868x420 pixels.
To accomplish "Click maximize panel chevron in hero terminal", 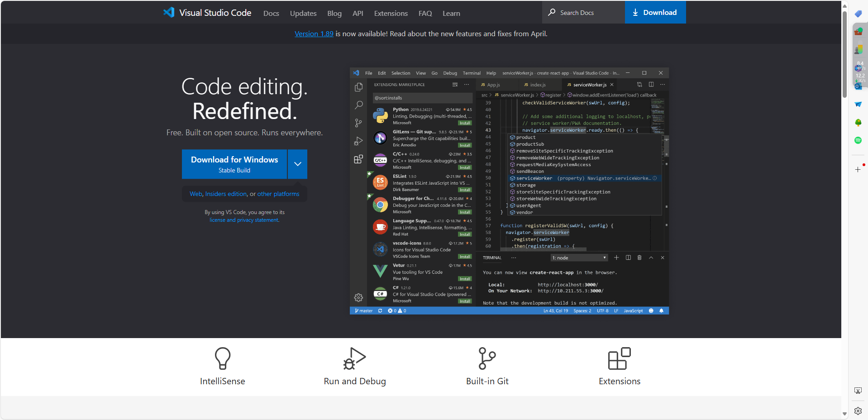I will click(x=651, y=258).
